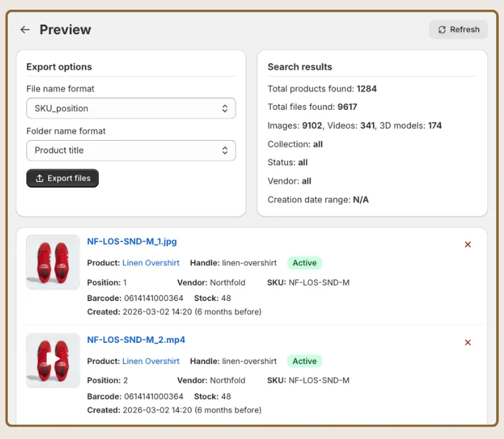
Task: Click the thumbnail of NF-LOS-SND-M_1.jpg
Action: 53,262
